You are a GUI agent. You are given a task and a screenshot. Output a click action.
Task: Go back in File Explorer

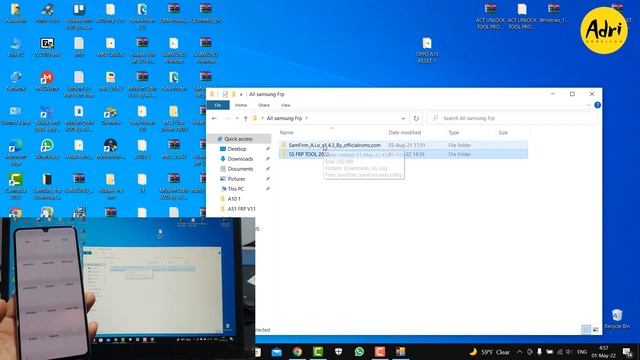[x=214, y=118]
